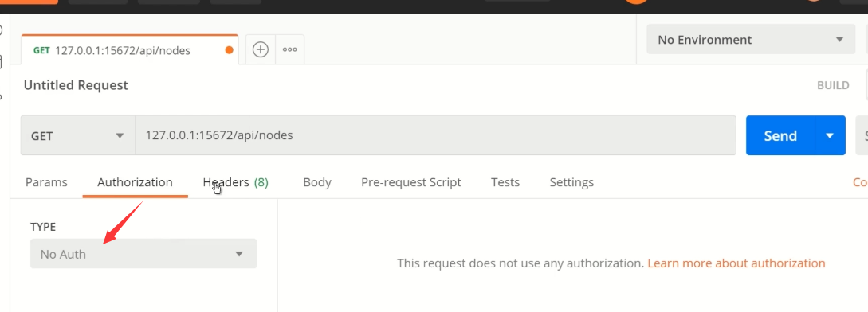Expand the Send button dropdown arrow
Screen dimensions: 868x312
pyautogui.click(x=830, y=135)
